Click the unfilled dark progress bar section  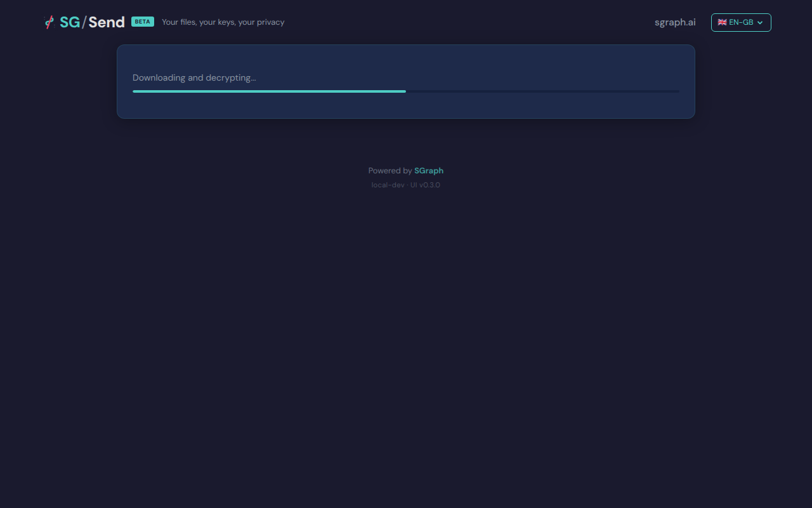(x=542, y=91)
